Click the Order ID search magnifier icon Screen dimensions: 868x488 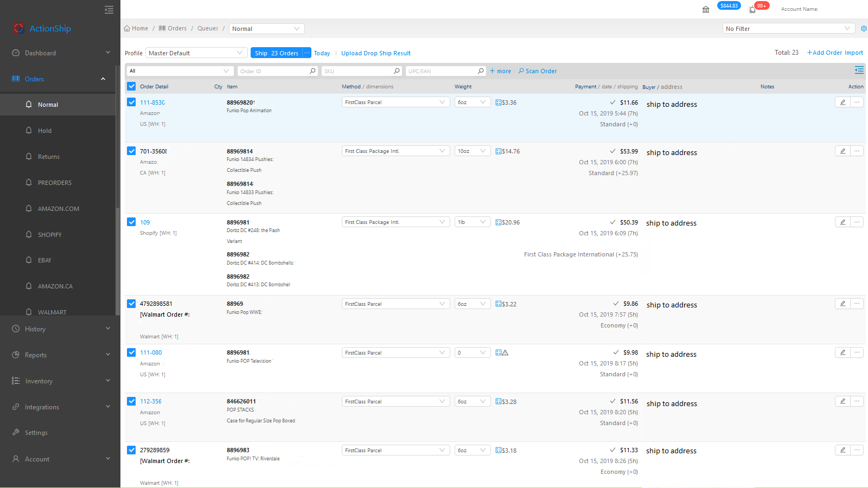[312, 71]
